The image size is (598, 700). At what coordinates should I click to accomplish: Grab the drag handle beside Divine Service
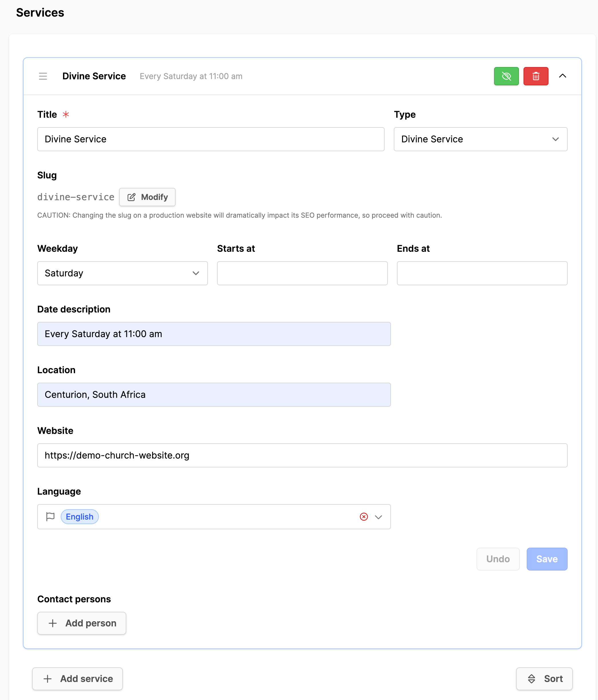pyautogui.click(x=43, y=76)
